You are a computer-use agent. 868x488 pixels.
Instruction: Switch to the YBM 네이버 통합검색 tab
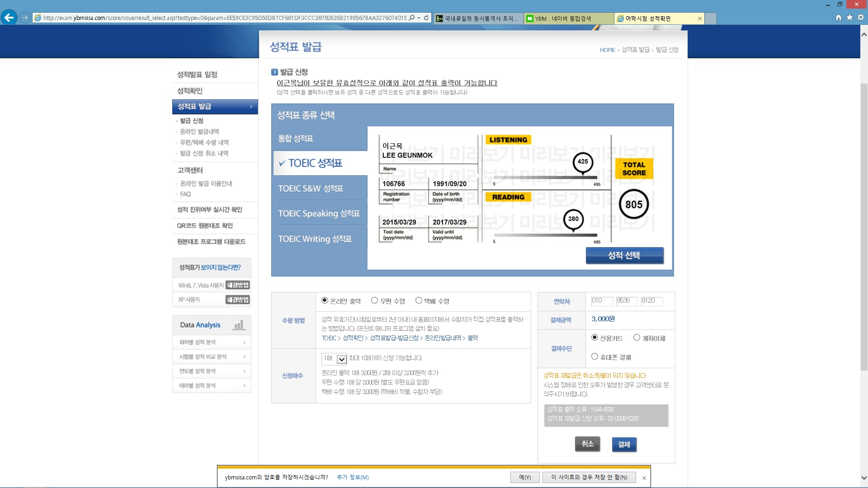coord(569,19)
